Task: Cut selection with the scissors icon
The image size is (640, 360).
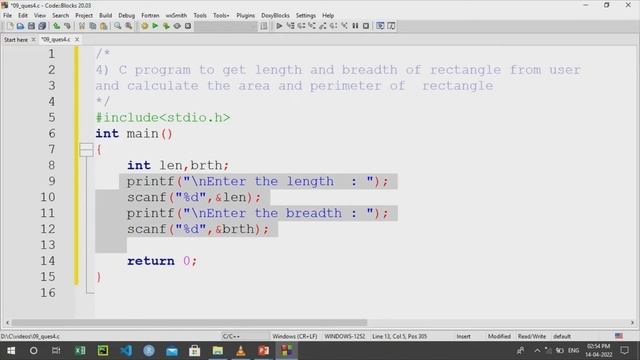Action: 82,26
